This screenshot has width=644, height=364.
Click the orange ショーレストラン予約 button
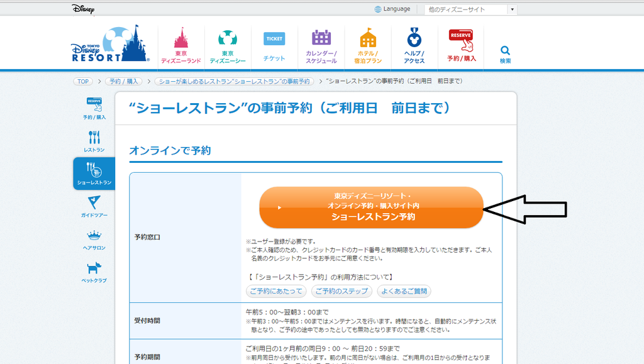[371, 207]
